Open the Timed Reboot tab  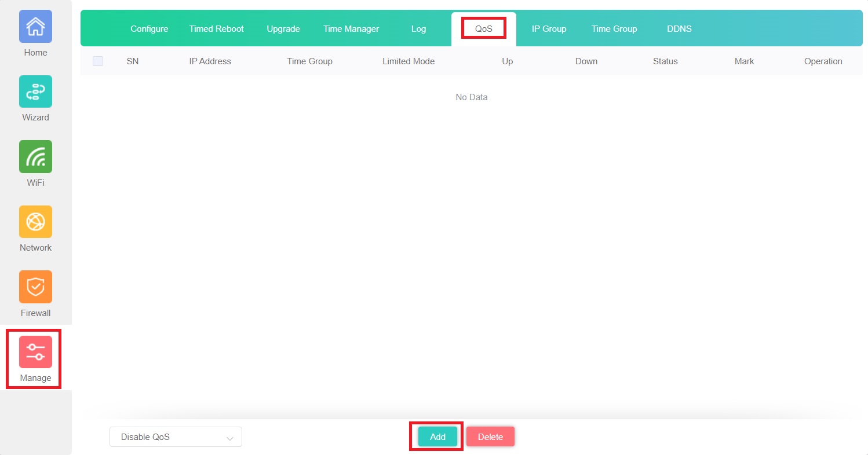tap(216, 29)
